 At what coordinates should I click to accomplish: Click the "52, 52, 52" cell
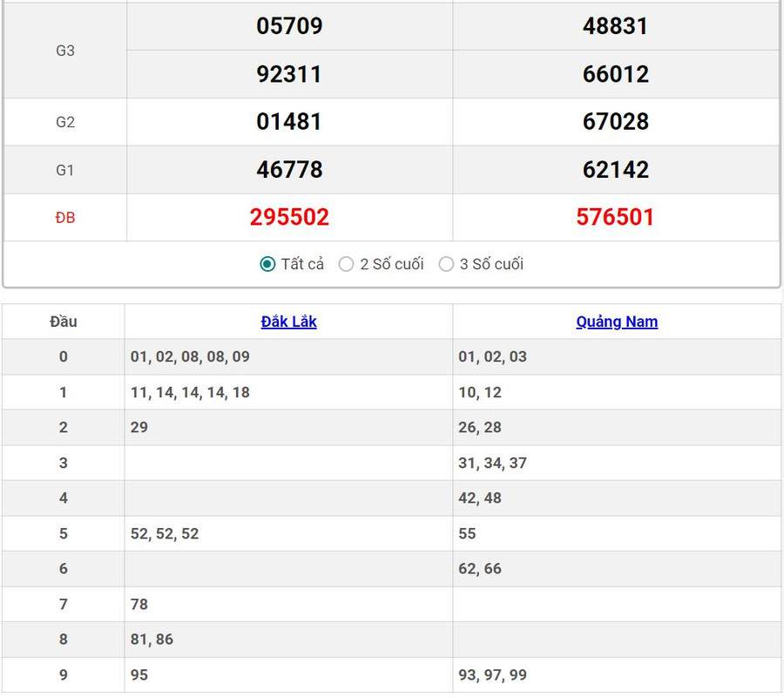pos(165,533)
